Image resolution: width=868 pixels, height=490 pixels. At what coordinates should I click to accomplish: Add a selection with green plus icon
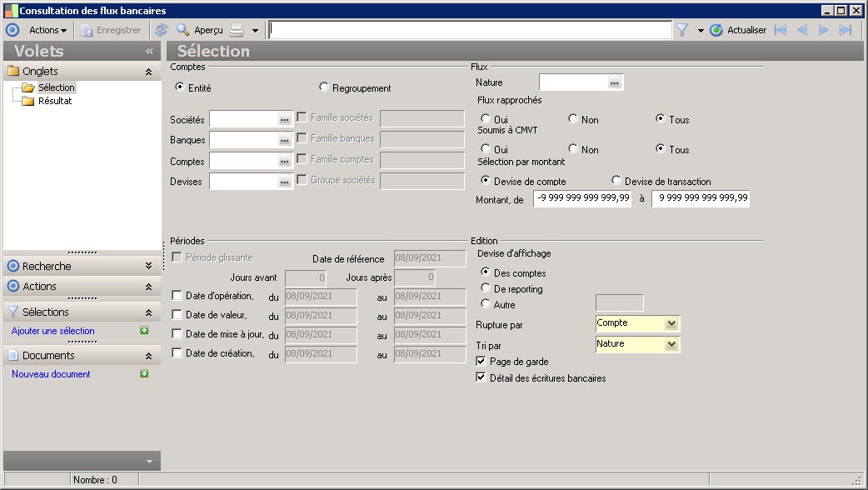point(144,331)
